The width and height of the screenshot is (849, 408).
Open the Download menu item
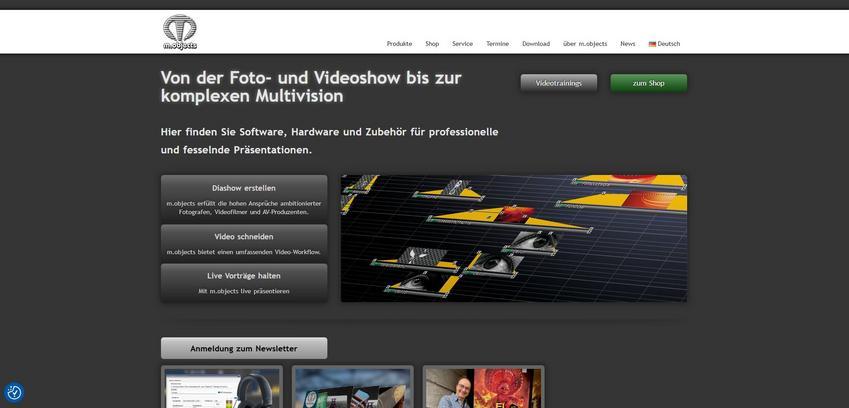[536, 44]
